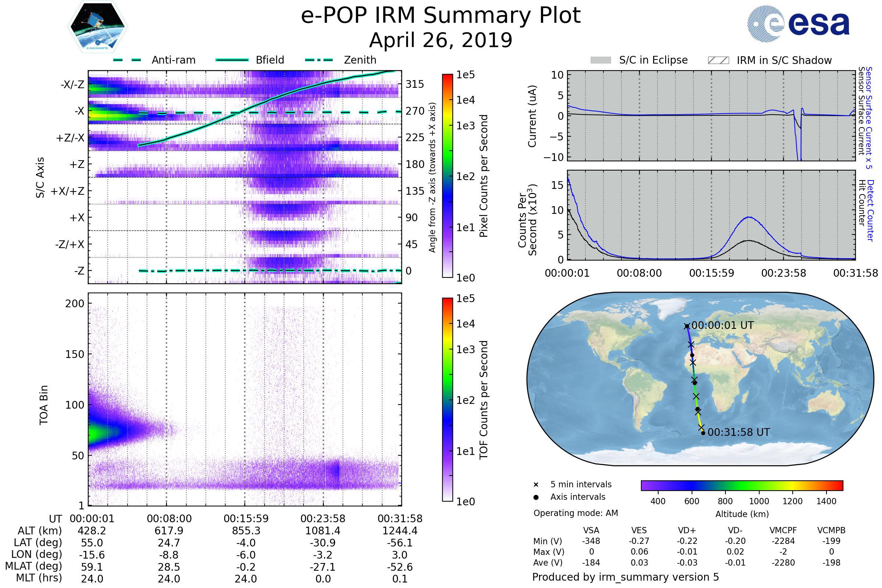
Task: Click the CASSIOPE mission hexagon logo
Action: pyautogui.click(x=97, y=27)
